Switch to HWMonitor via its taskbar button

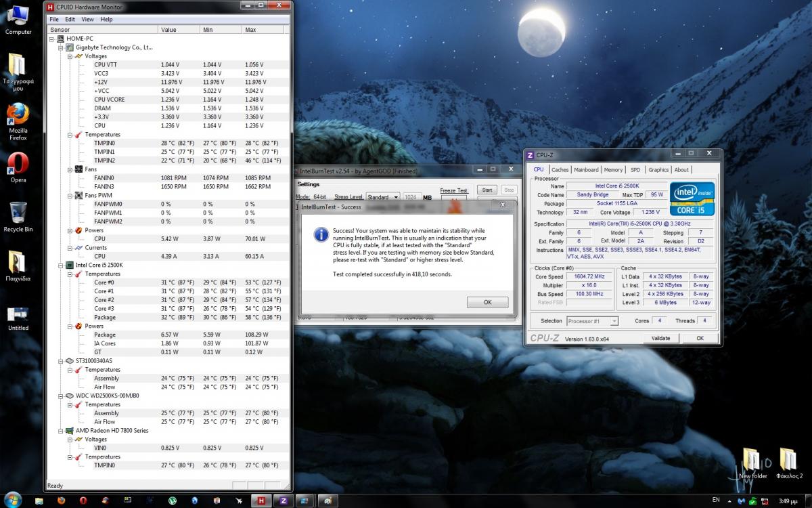point(260,501)
